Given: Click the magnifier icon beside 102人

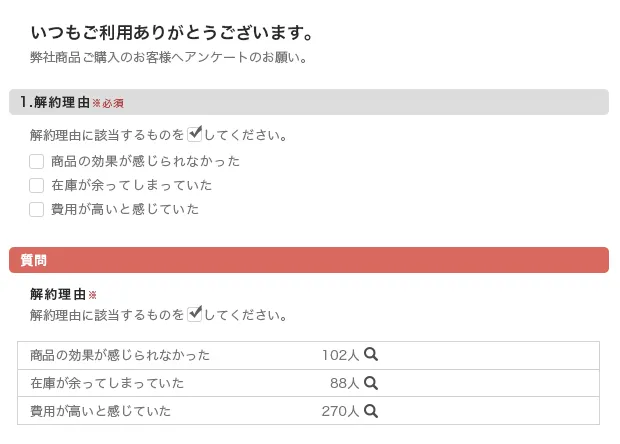Looking at the screenshot, I should (x=371, y=354).
